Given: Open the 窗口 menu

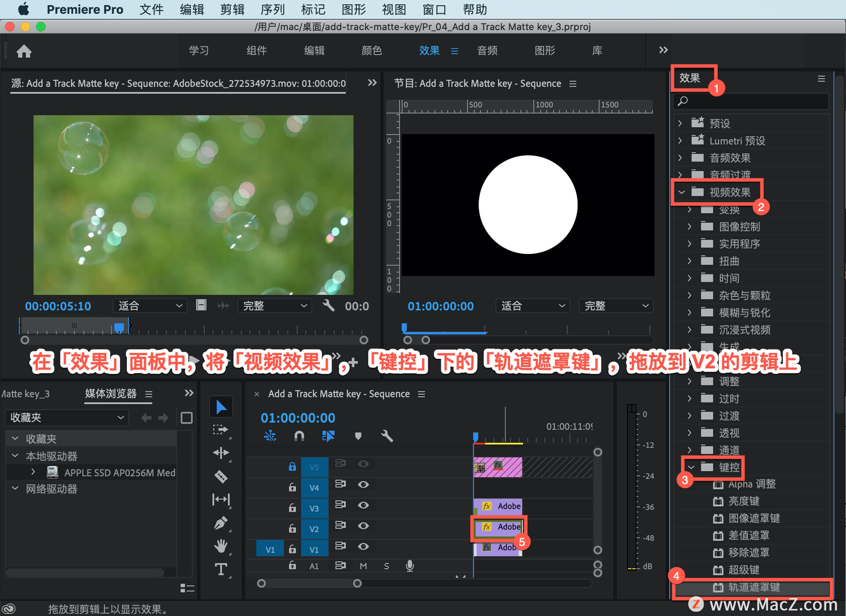Looking at the screenshot, I should click(x=434, y=9).
